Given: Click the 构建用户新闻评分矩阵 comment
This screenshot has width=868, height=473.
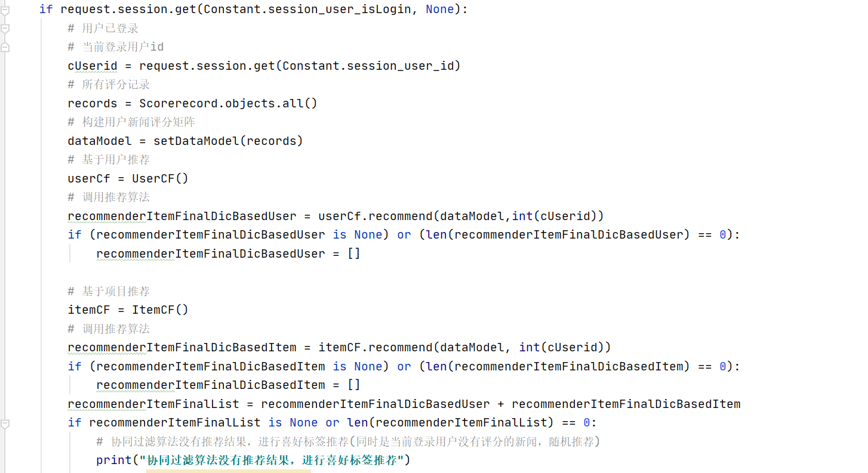Looking at the screenshot, I should pos(131,122).
